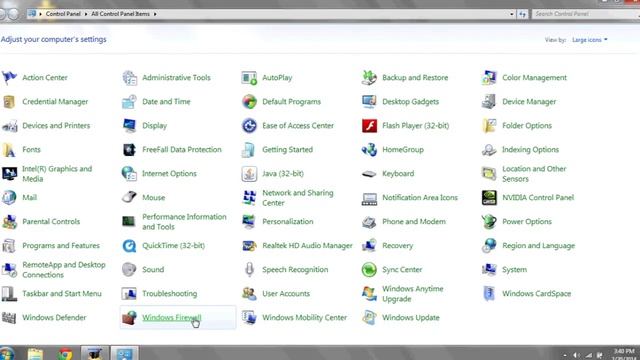Click the Color Management icon
640x360 pixels.
pos(489,77)
